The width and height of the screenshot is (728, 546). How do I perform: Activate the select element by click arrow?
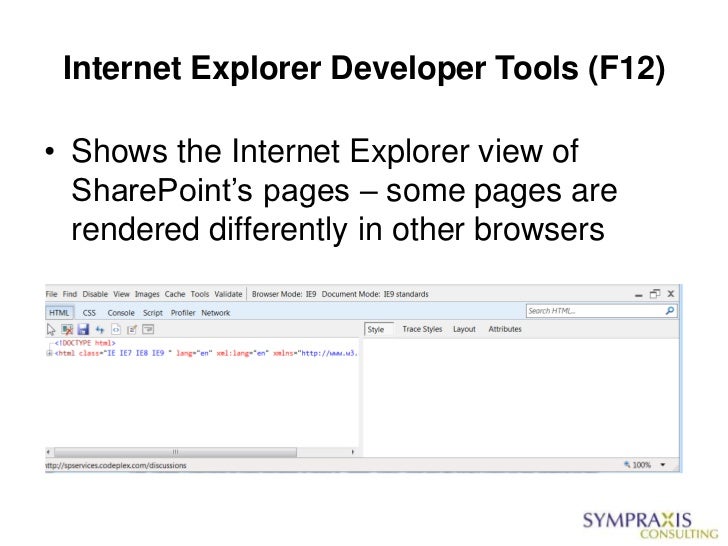click(51, 330)
